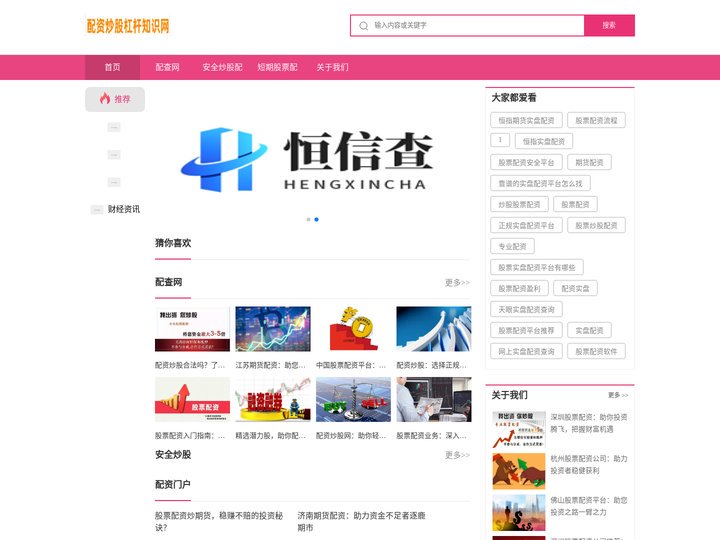720x540 pixels.
Task: Click the 股票配资盈利 tag
Action: (519, 288)
